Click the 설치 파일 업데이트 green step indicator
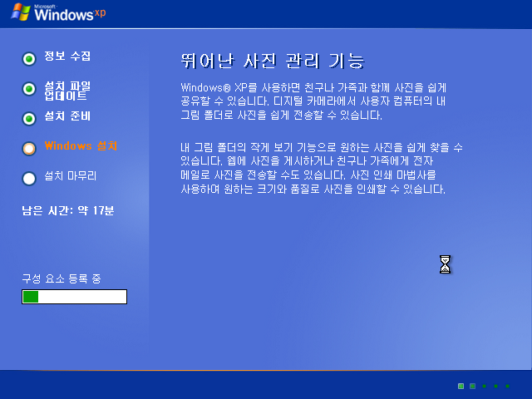The height and width of the screenshot is (399, 532). 29,89
